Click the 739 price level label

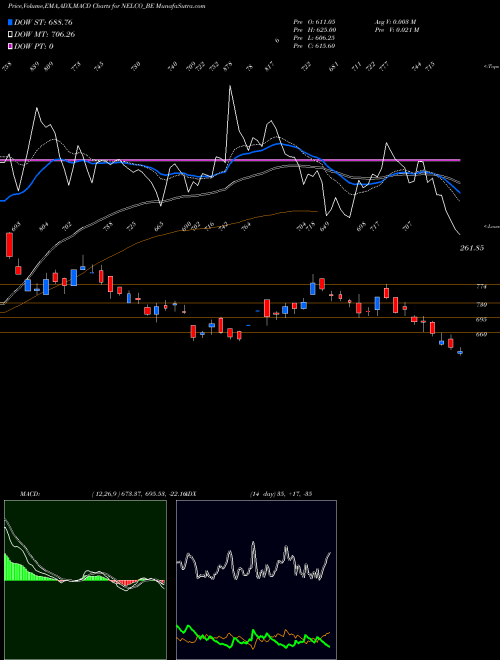point(481,304)
